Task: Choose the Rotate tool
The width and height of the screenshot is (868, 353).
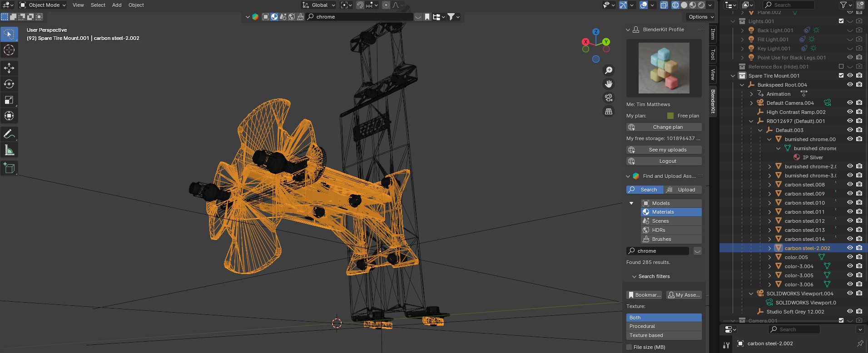Action: click(x=9, y=84)
